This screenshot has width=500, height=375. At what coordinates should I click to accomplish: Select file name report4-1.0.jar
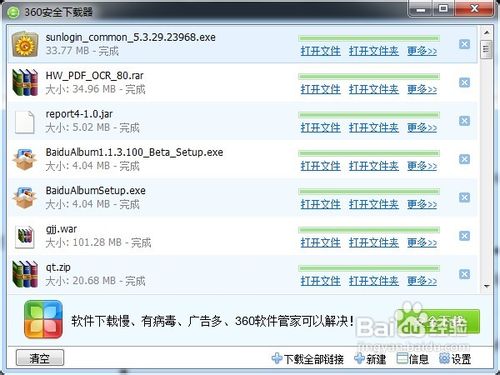click(79, 114)
